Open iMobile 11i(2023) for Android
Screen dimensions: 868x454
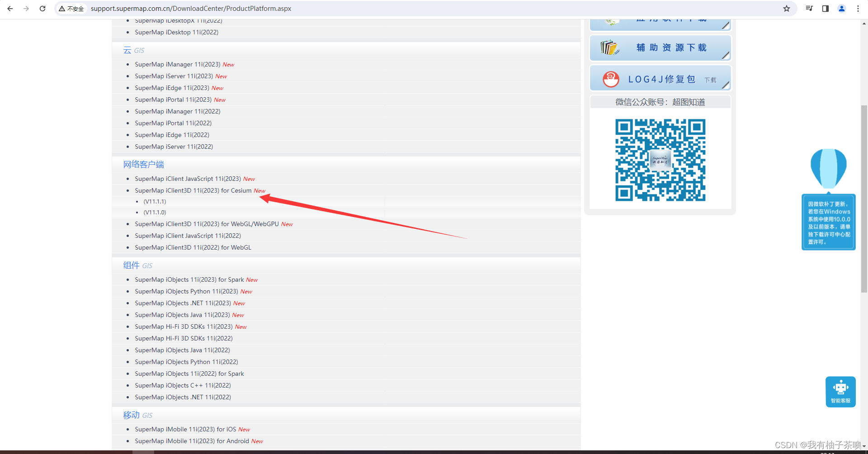coord(192,441)
